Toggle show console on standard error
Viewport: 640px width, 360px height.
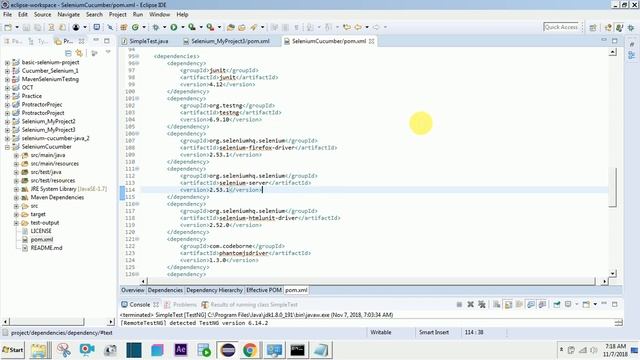pos(542,304)
